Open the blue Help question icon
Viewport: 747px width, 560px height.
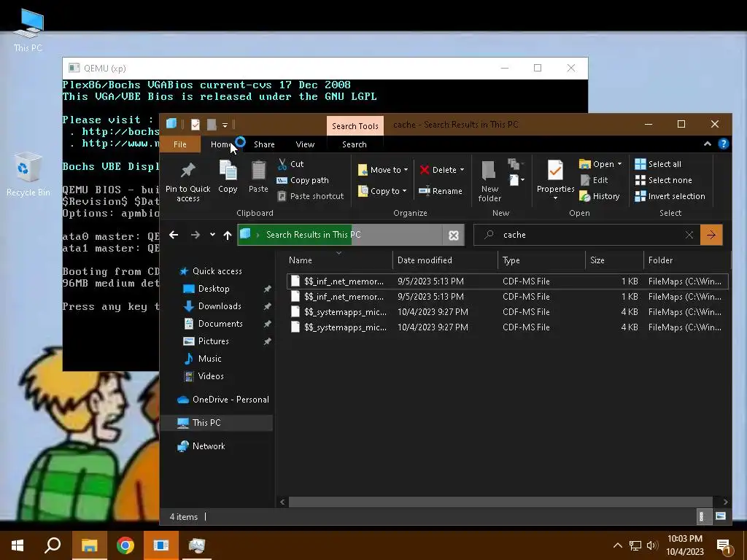point(723,144)
